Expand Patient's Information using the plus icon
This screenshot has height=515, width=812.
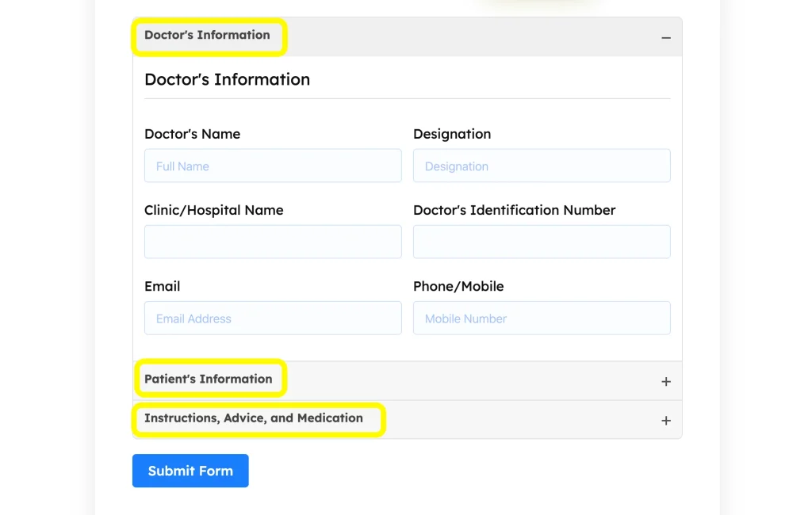tap(665, 382)
